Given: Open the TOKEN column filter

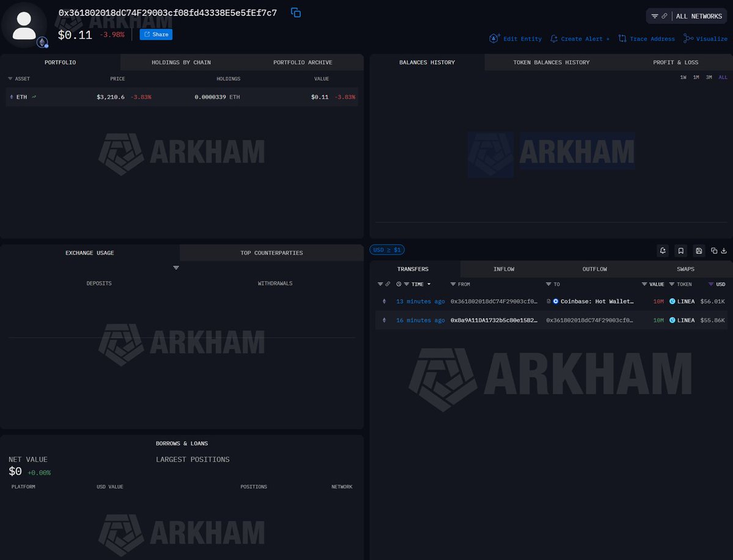Looking at the screenshot, I should [x=672, y=284].
